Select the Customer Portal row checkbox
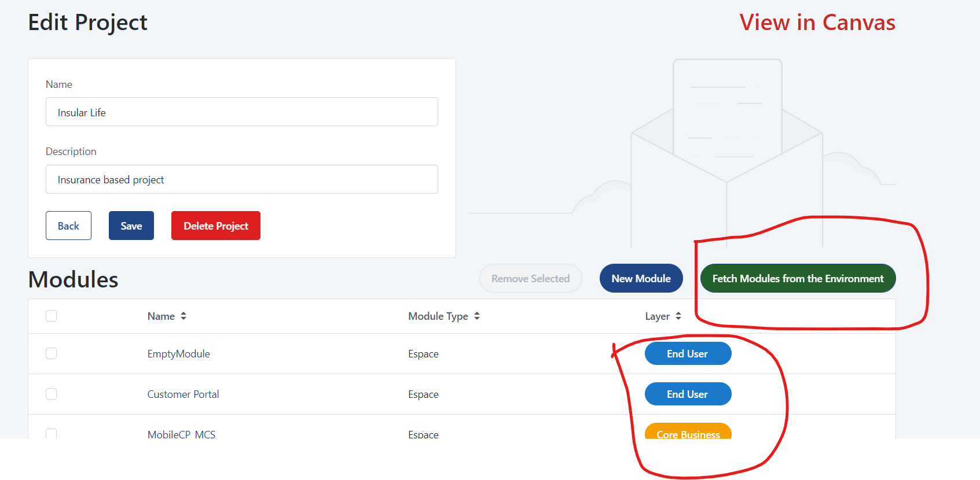 52,394
